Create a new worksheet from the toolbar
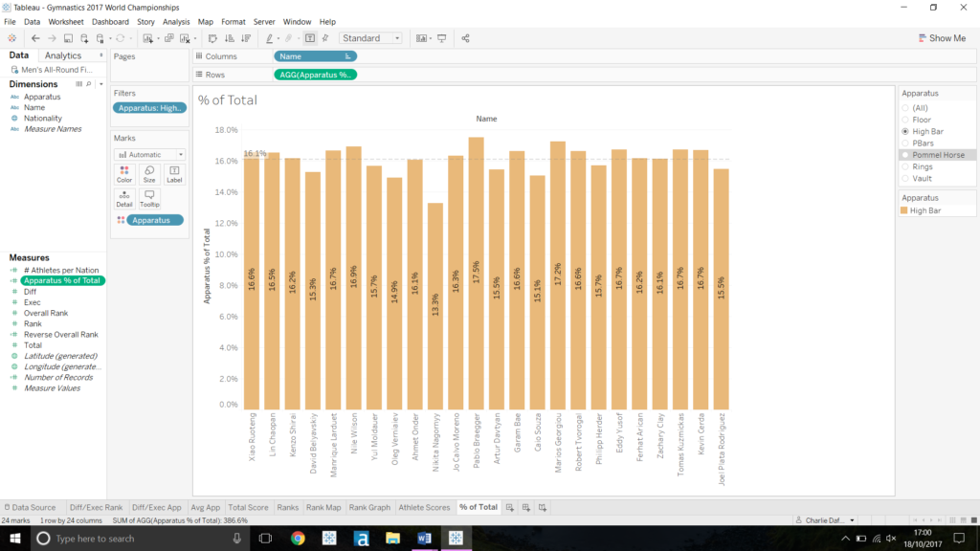Image resolution: width=980 pixels, height=551 pixels. click(x=148, y=38)
